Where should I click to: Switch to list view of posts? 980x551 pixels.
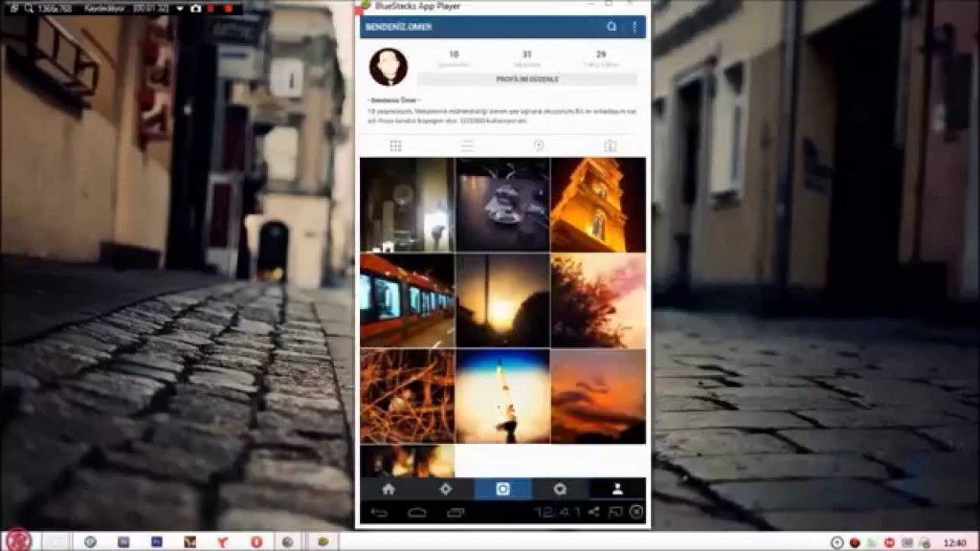467,145
